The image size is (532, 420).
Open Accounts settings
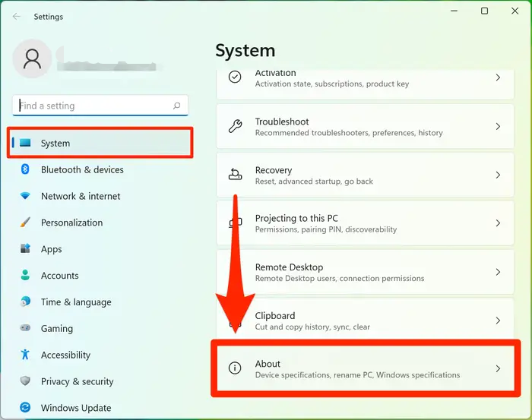pyautogui.click(x=60, y=276)
